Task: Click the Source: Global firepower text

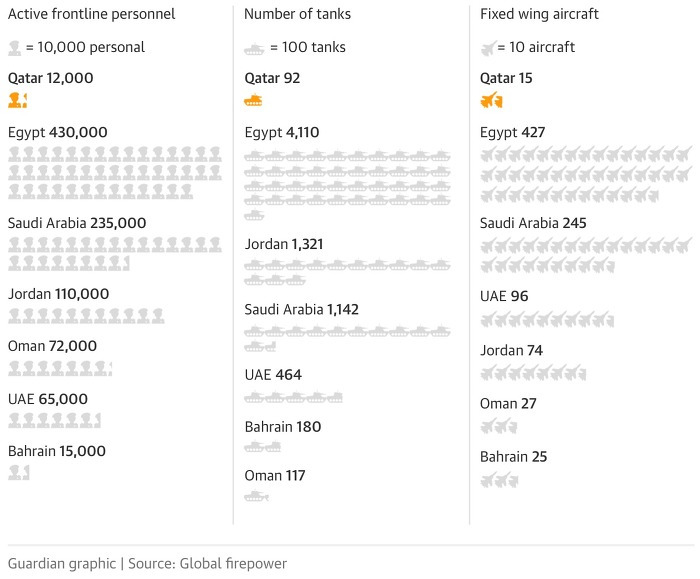Action: pos(208,563)
